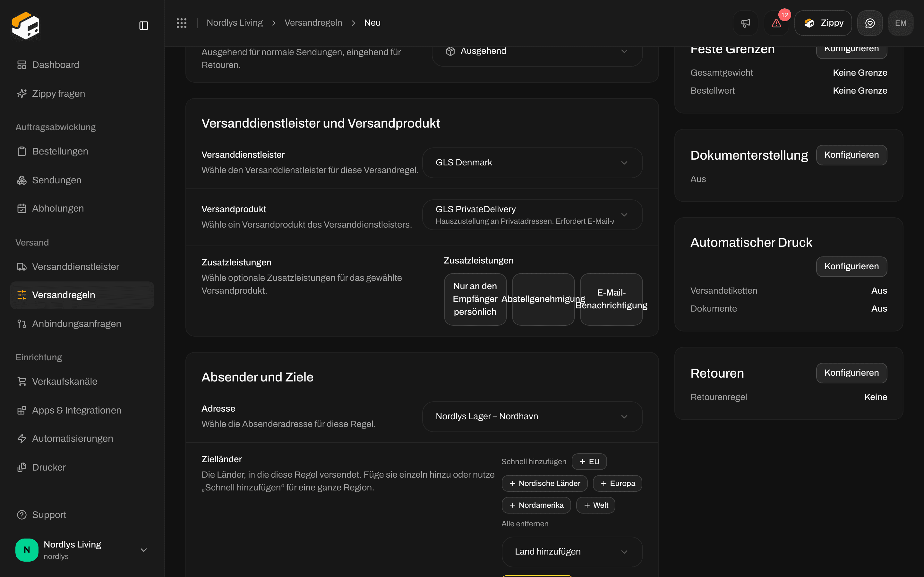Click Konfigurieren for Dokumenterstellung

point(851,155)
